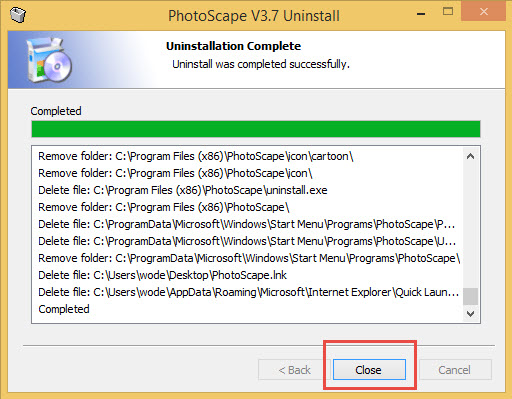The width and height of the screenshot is (512, 399).
Task: Select the uninstall.exe delete log line
Action: 183,190
